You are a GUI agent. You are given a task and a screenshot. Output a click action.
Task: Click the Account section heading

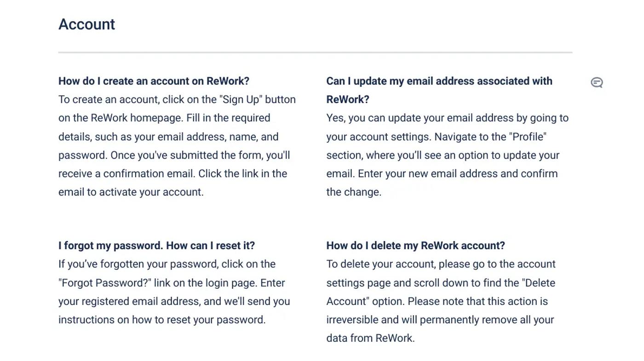[x=86, y=24]
